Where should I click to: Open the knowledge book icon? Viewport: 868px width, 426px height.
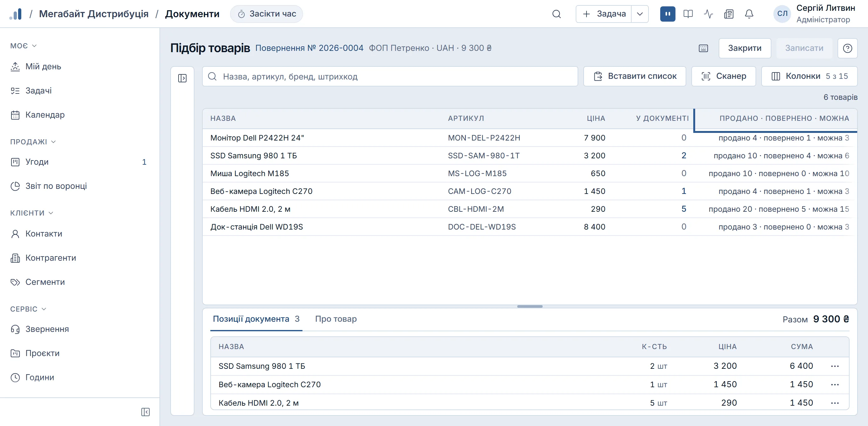(x=688, y=14)
